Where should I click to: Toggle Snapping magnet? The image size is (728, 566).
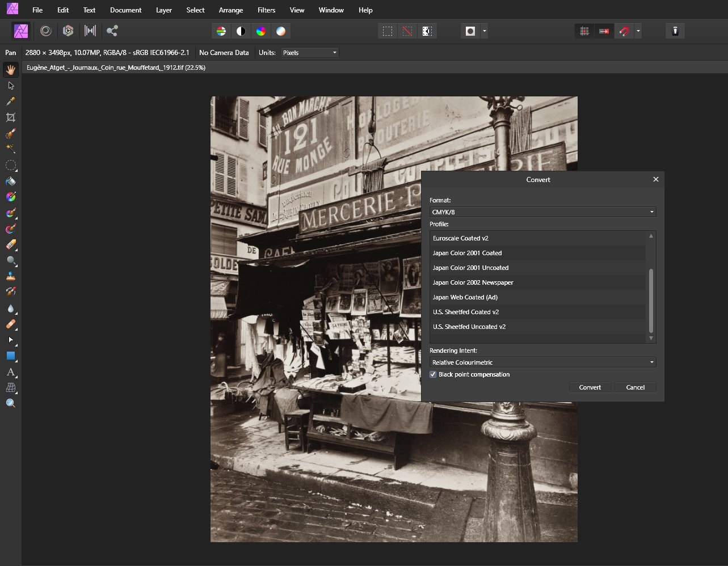(x=624, y=31)
